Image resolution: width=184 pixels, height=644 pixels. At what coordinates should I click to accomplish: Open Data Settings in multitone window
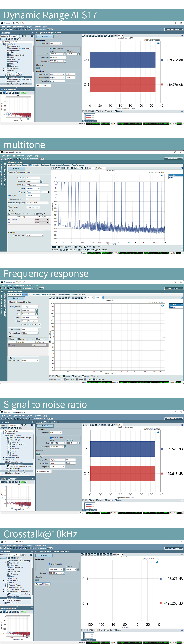pos(96,250)
